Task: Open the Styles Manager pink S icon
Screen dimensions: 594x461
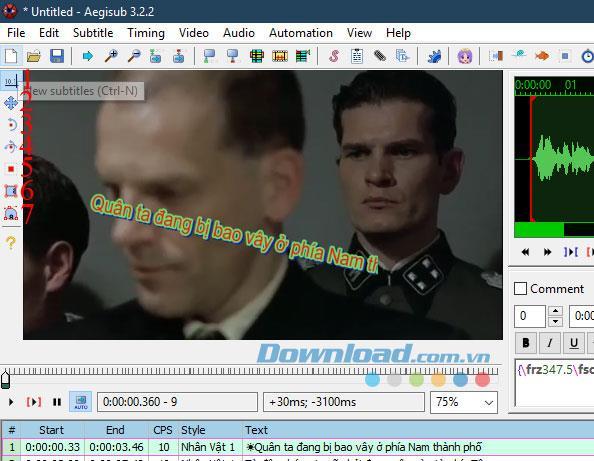Action: 334,56
